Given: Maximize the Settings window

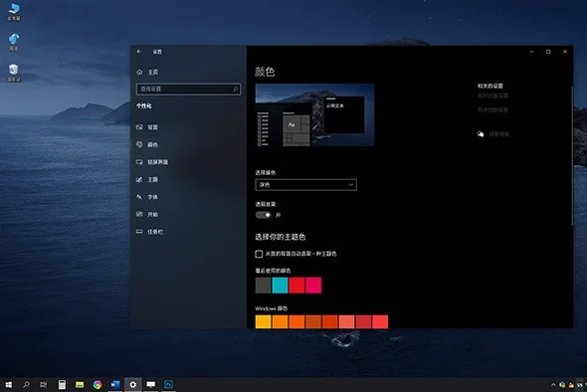Looking at the screenshot, I should coord(548,52).
